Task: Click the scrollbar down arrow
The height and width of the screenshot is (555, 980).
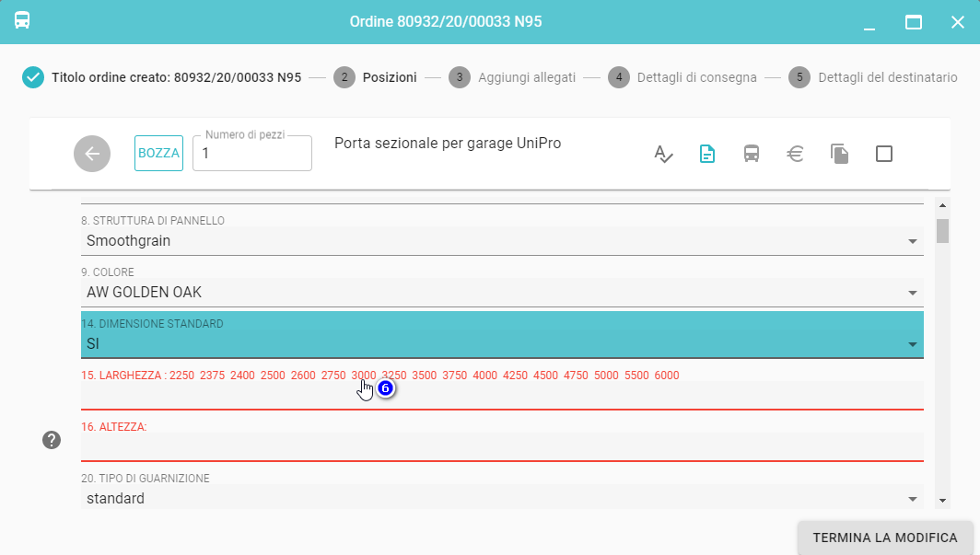Action: tap(942, 500)
